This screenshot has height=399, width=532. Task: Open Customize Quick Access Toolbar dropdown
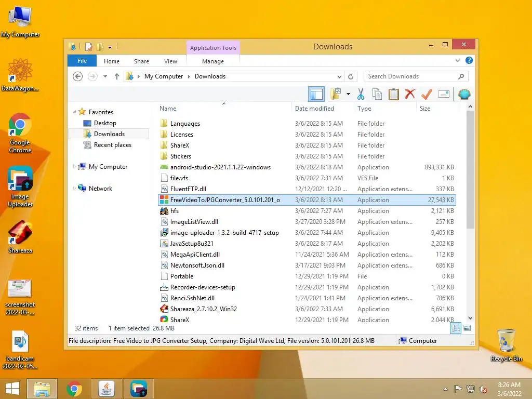[110, 47]
